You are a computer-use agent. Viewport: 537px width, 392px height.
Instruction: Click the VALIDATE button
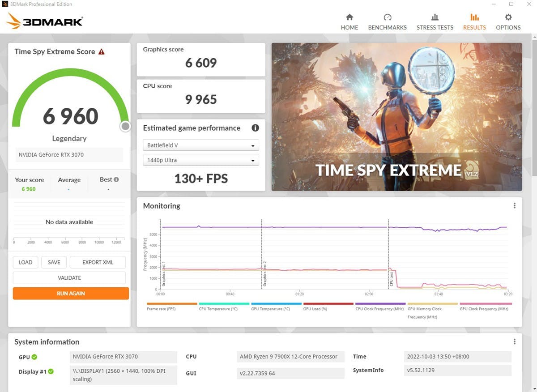pos(69,278)
